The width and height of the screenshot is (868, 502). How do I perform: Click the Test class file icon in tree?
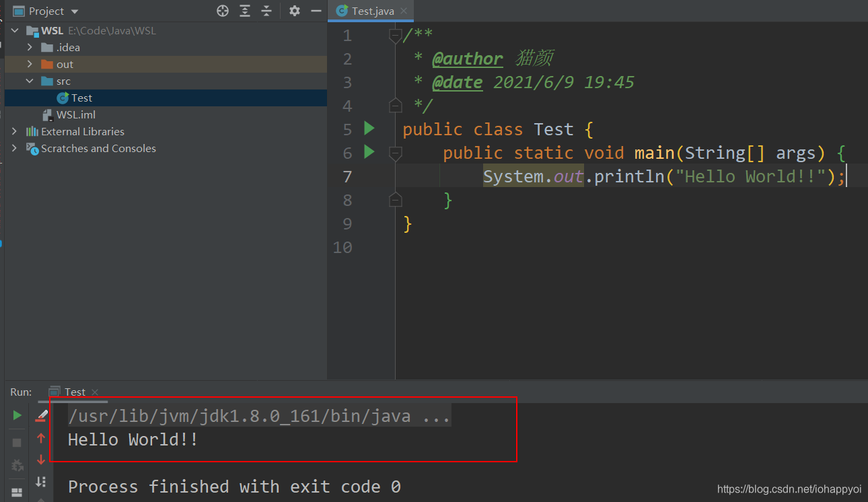point(63,98)
